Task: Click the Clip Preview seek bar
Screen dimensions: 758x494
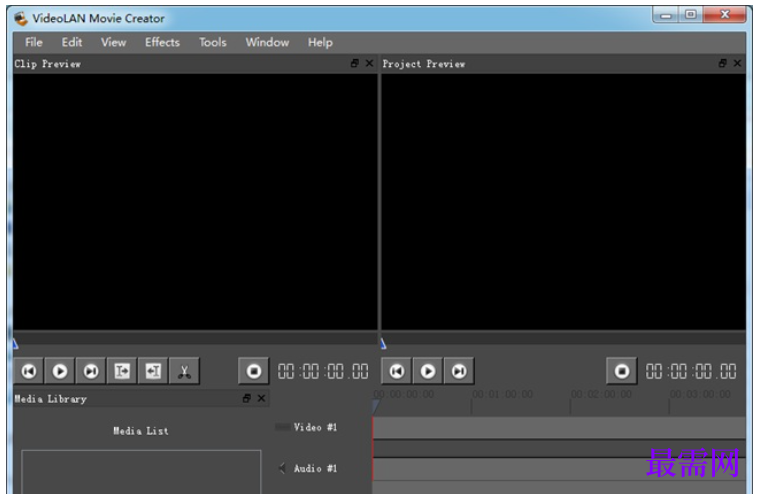Action: click(195, 339)
